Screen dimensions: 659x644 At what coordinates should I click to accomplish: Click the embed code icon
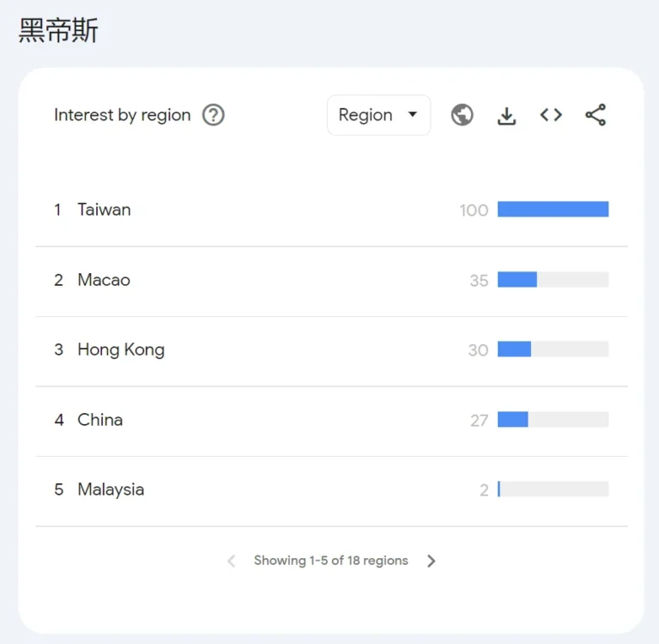click(551, 115)
